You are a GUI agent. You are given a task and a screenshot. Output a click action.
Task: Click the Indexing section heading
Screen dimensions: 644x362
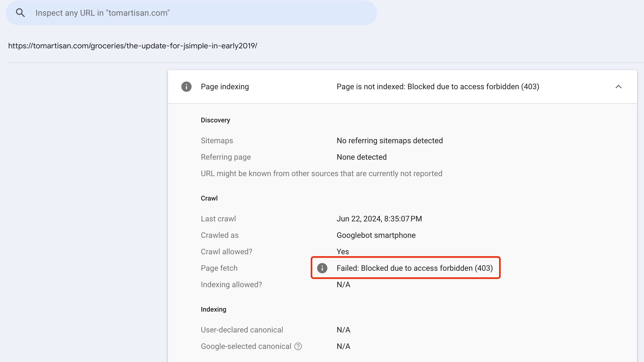(x=213, y=309)
